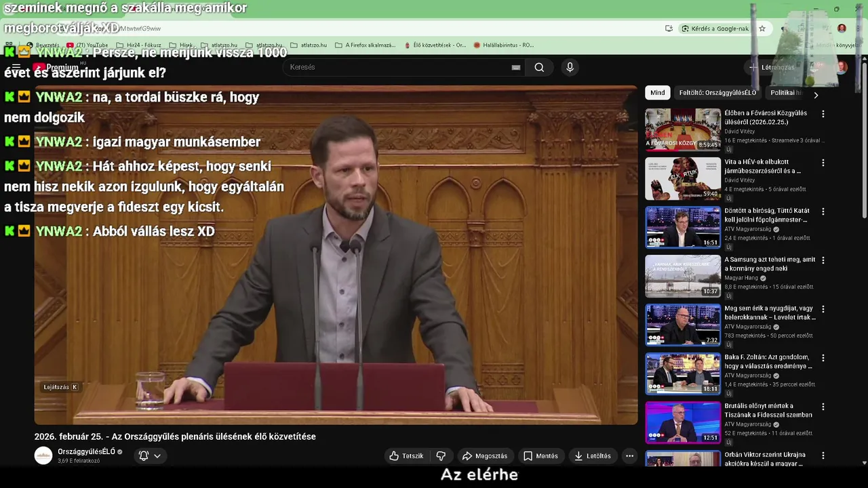Open title Élőben a Fővárosi Közgyűlés üléséről
868x488 pixels.
(x=766, y=118)
